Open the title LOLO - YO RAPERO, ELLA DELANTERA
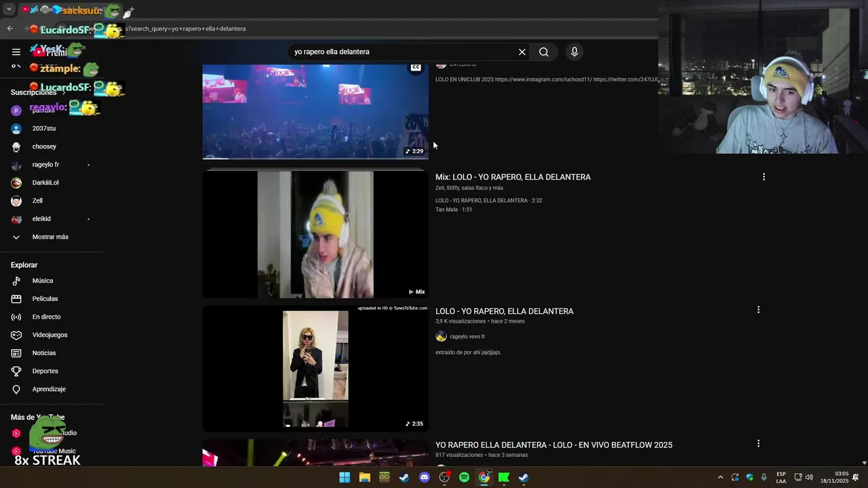 [505, 311]
